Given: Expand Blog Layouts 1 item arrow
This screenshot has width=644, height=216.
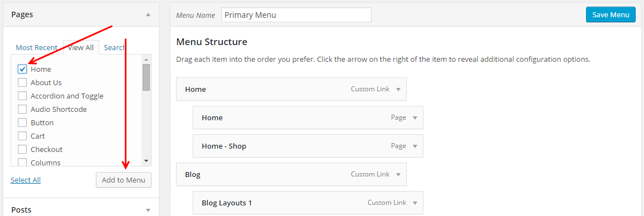Looking at the screenshot, I should click(x=415, y=203).
